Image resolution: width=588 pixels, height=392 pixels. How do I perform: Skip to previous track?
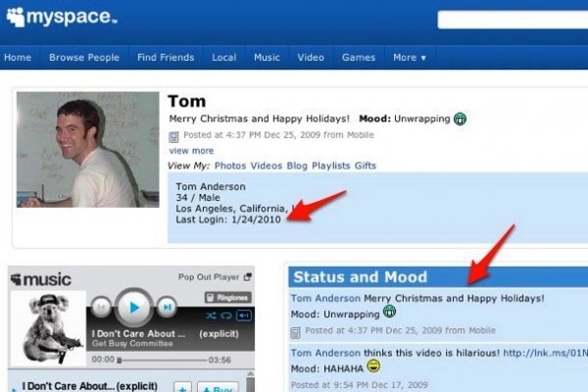click(x=101, y=308)
